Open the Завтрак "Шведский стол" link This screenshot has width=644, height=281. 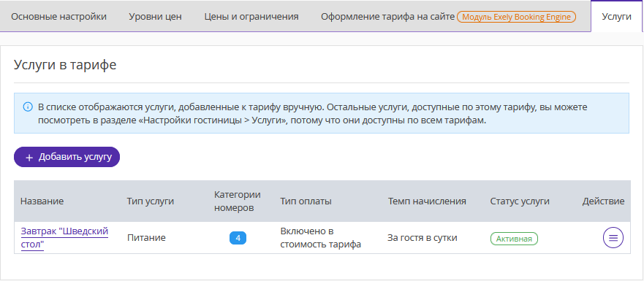(x=64, y=239)
